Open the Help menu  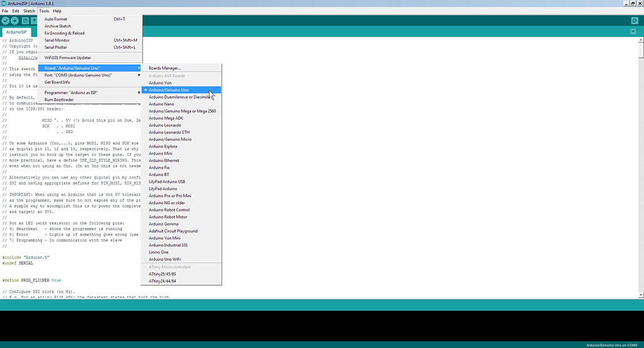click(x=57, y=11)
